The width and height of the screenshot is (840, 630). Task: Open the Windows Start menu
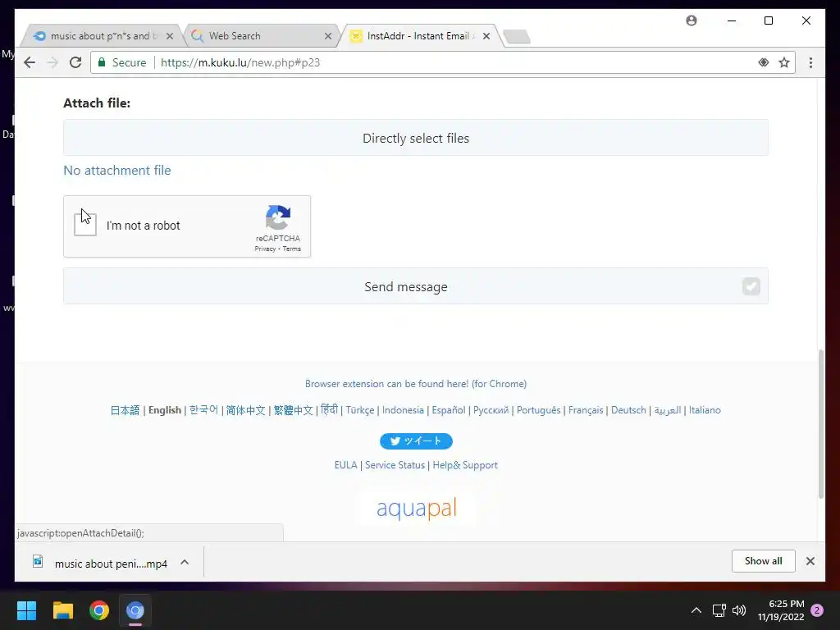[26, 610]
